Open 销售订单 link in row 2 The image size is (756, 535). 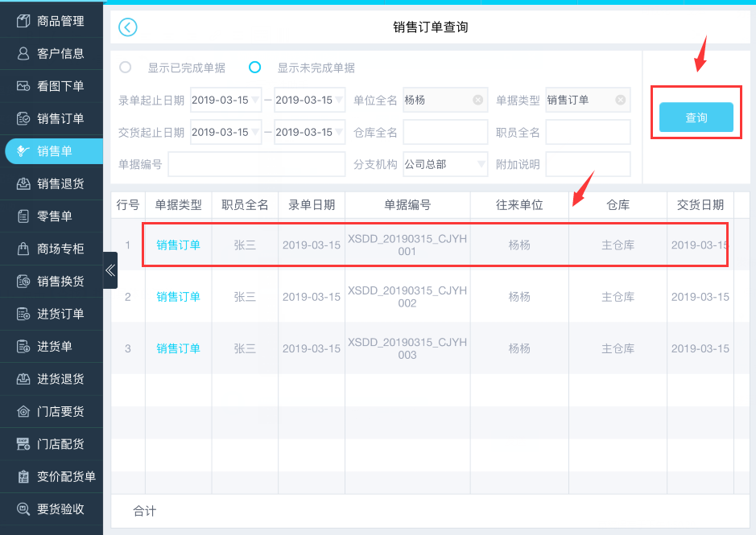coord(179,297)
